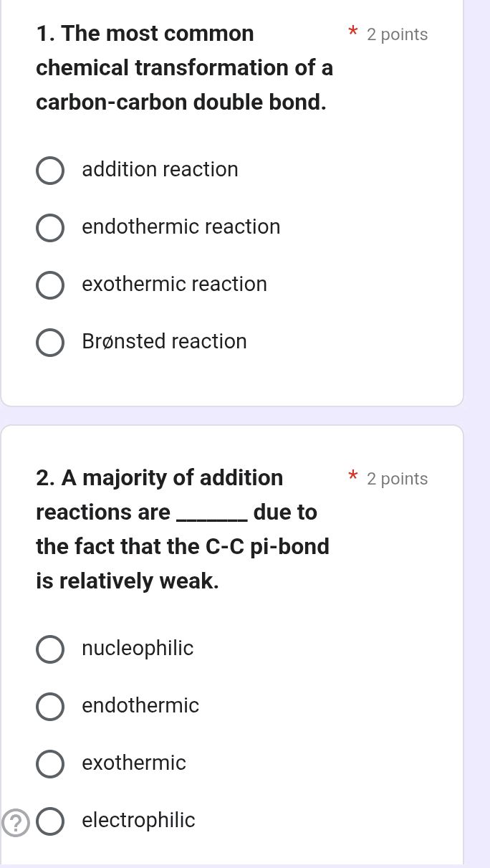Click the '2 points' label of question 1
This screenshot has height=868, width=490.
click(397, 34)
